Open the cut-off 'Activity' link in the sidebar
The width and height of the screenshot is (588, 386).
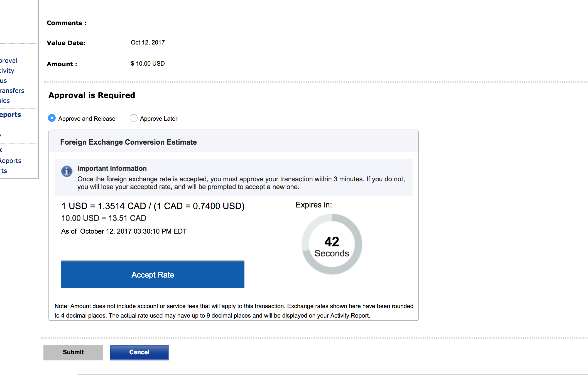click(x=7, y=71)
